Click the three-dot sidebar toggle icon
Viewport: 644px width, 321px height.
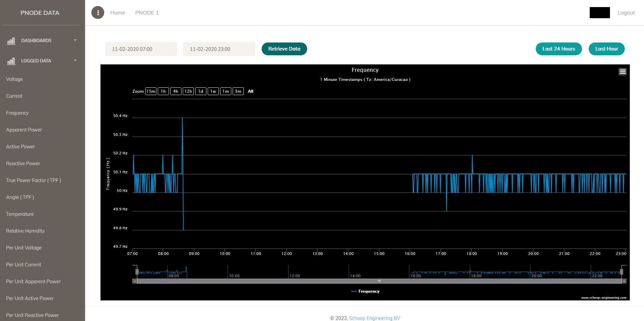pos(98,13)
